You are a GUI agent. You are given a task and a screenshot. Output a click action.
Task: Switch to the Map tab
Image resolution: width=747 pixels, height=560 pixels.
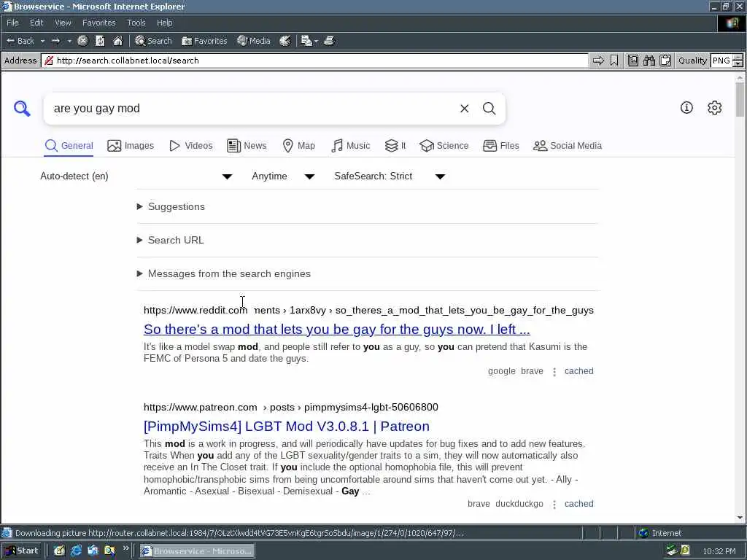298,146
